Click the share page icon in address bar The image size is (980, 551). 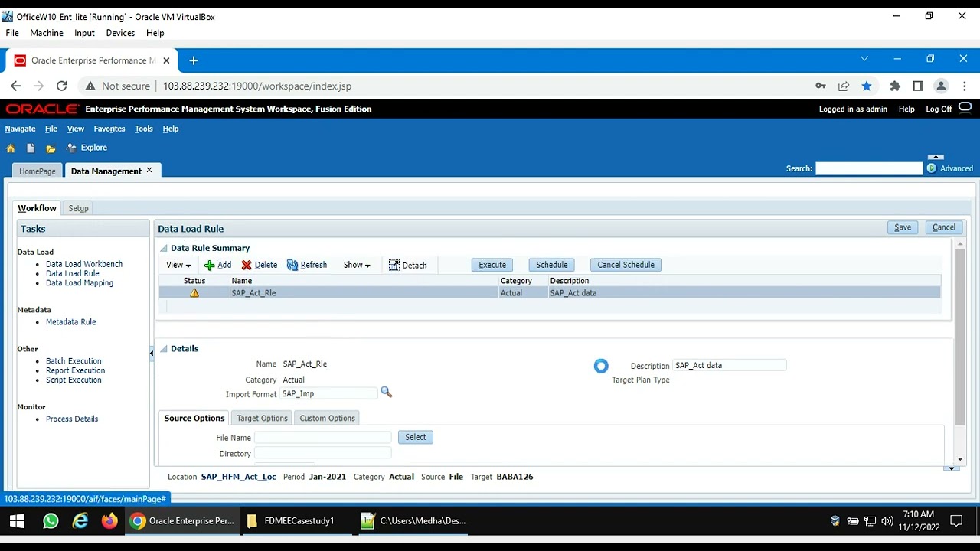point(844,86)
